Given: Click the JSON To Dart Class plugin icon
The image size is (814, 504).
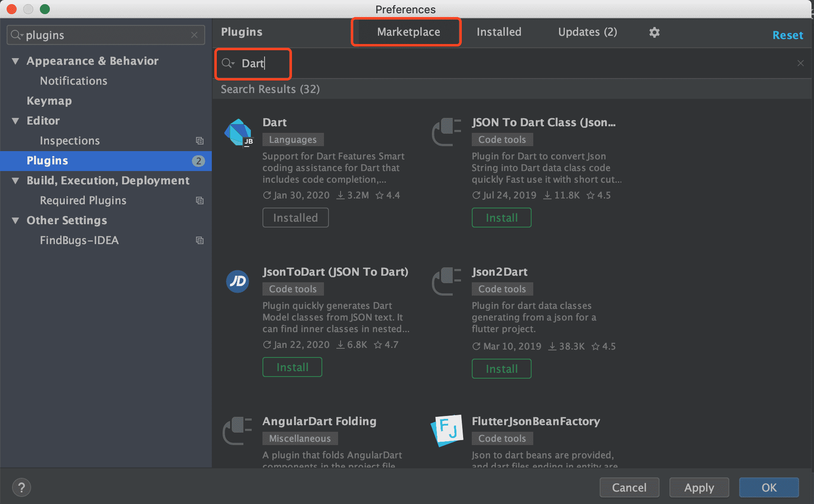Looking at the screenshot, I should [x=447, y=132].
